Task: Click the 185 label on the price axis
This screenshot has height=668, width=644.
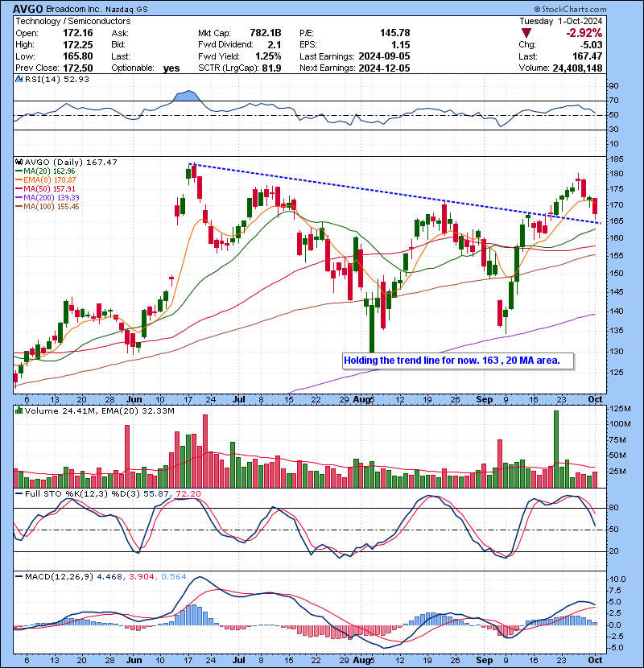Action: [617, 159]
